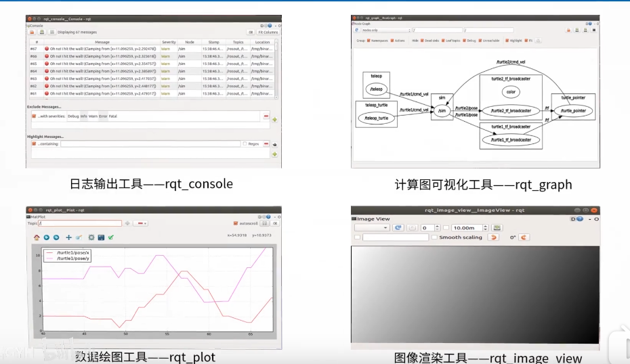The width and height of the screenshot is (630, 364).
Task: Click save as image icon in rqt_graph
Action: coord(585,30)
